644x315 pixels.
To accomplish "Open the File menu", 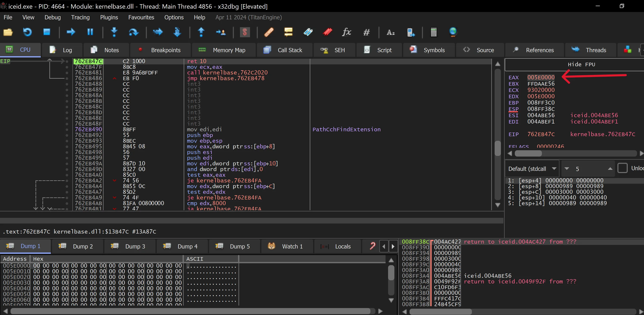I will pos(8,17).
